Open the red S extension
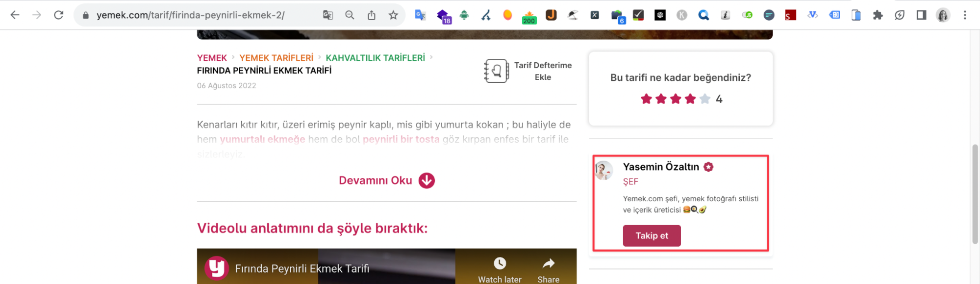The width and height of the screenshot is (980, 284). click(x=790, y=15)
